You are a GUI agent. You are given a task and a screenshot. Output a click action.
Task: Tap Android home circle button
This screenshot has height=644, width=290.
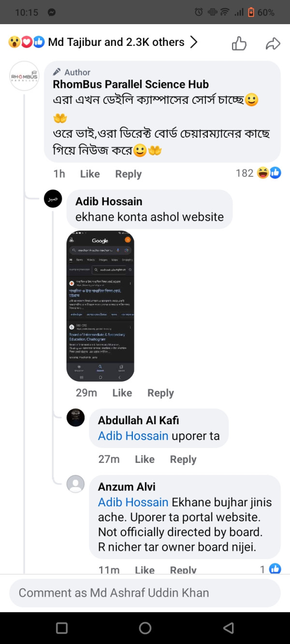pyautogui.click(x=145, y=628)
